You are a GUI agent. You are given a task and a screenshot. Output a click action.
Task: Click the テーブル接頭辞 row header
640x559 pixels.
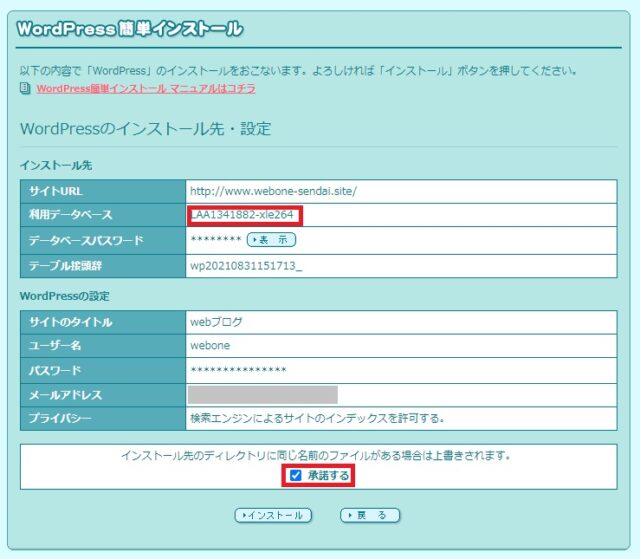pos(103,266)
